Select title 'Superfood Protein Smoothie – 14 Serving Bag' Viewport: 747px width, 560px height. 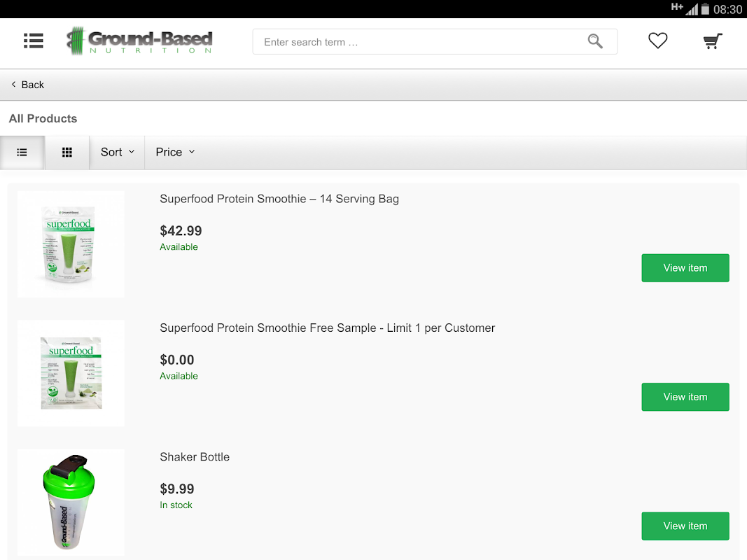pyautogui.click(x=279, y=199)
